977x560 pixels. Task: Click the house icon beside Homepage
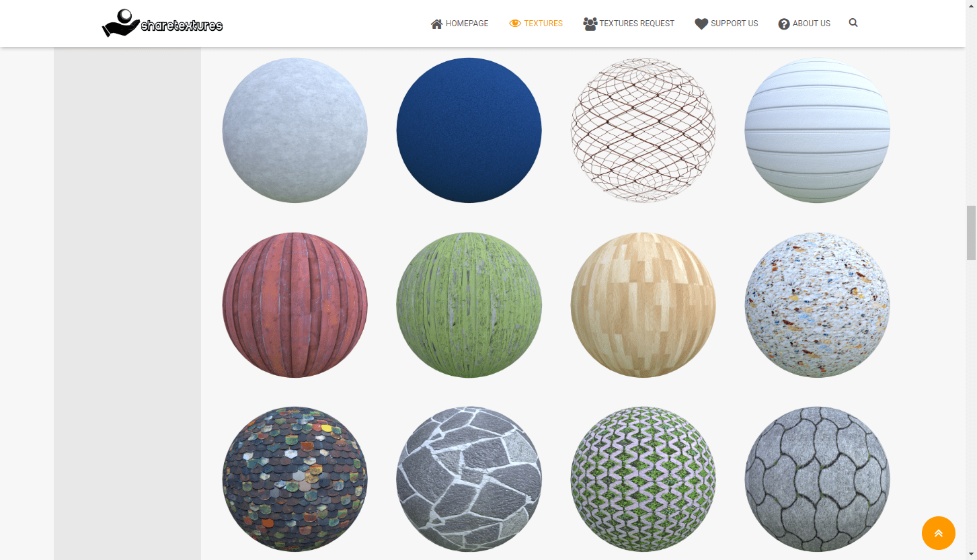click(436, 24)
